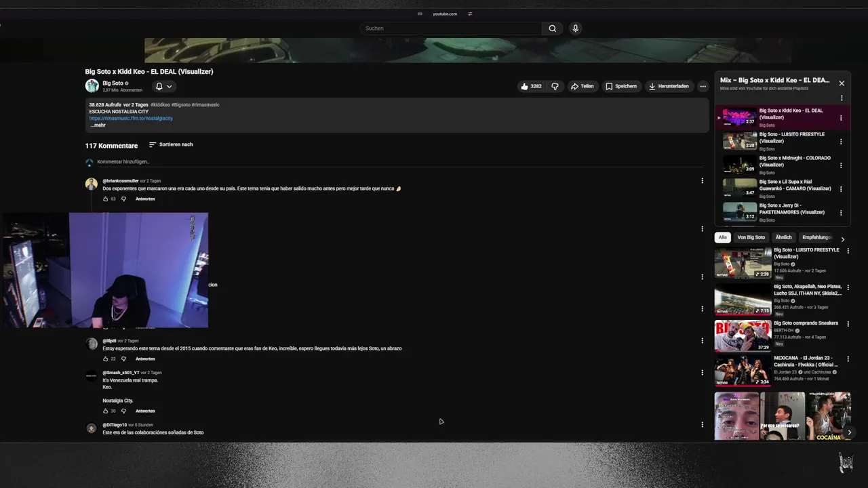Screen dimensions: 868x488
Task: Open options for EL DEAL playlist entry
Action: click(841, 118)
